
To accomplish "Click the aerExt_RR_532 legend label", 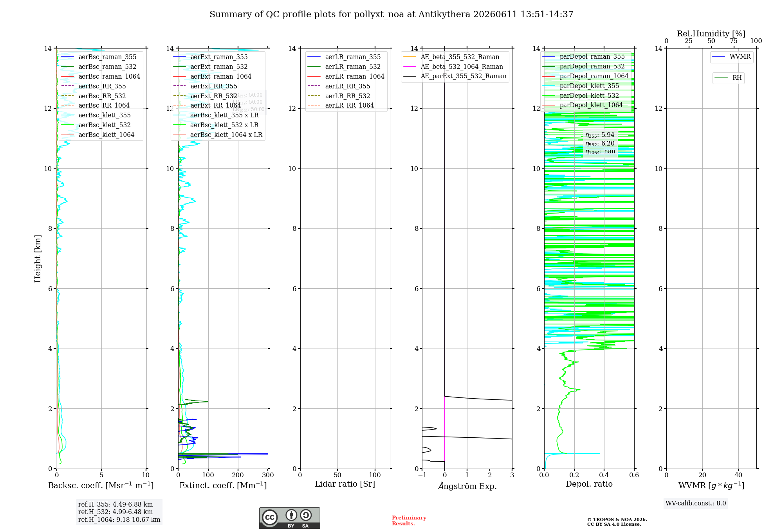I will coord(214,96).
